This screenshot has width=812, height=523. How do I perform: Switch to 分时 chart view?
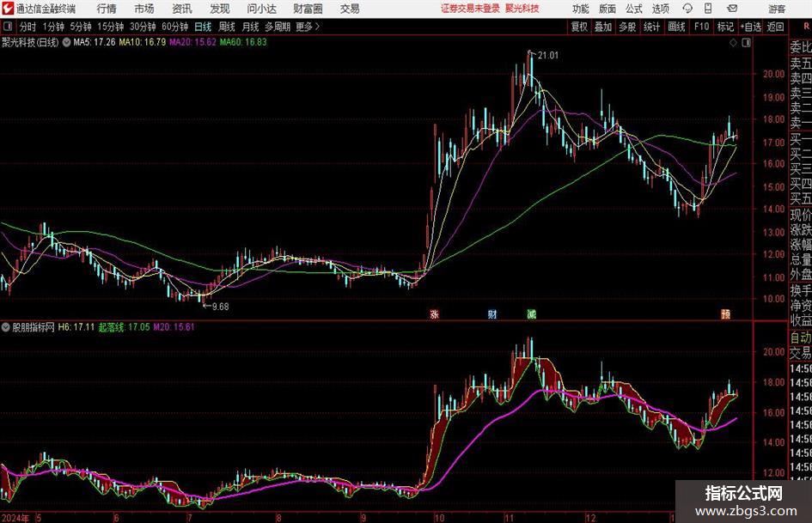[x=27, y=27]
